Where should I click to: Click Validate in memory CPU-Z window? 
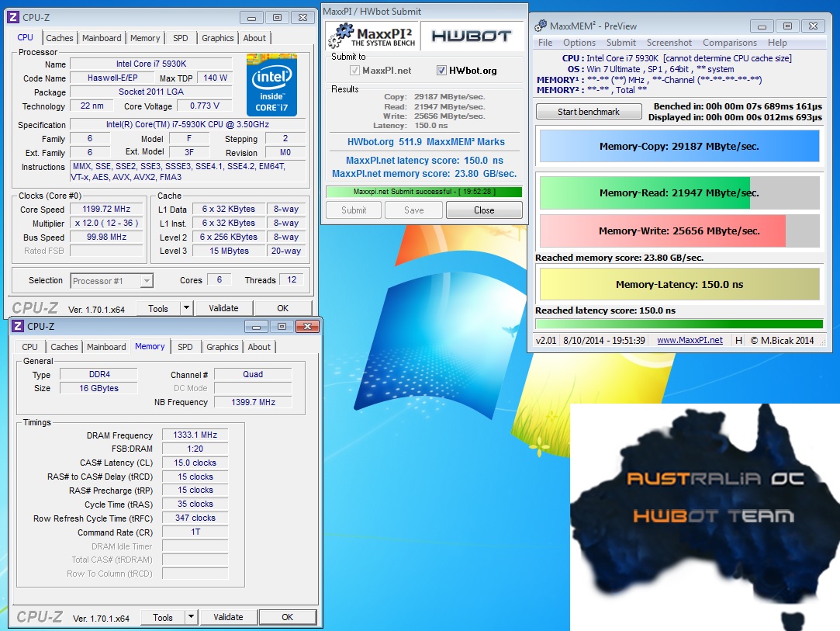pyautogui.click(x=228, y=617)
